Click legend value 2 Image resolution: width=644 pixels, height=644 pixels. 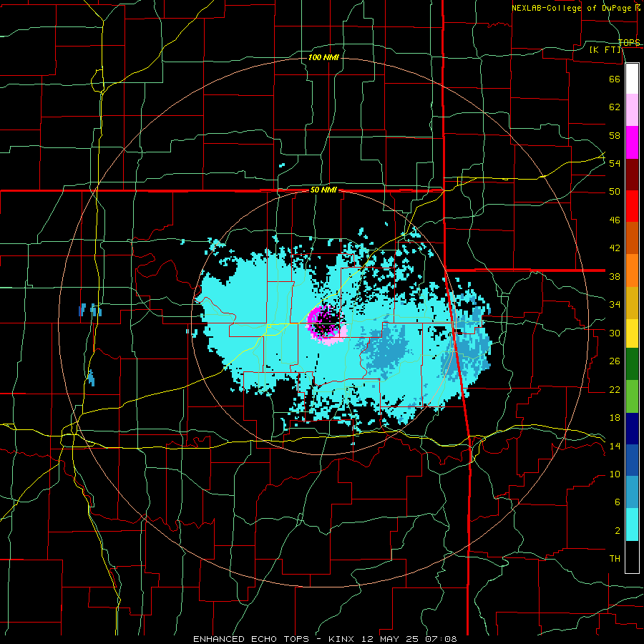(617, 531)
